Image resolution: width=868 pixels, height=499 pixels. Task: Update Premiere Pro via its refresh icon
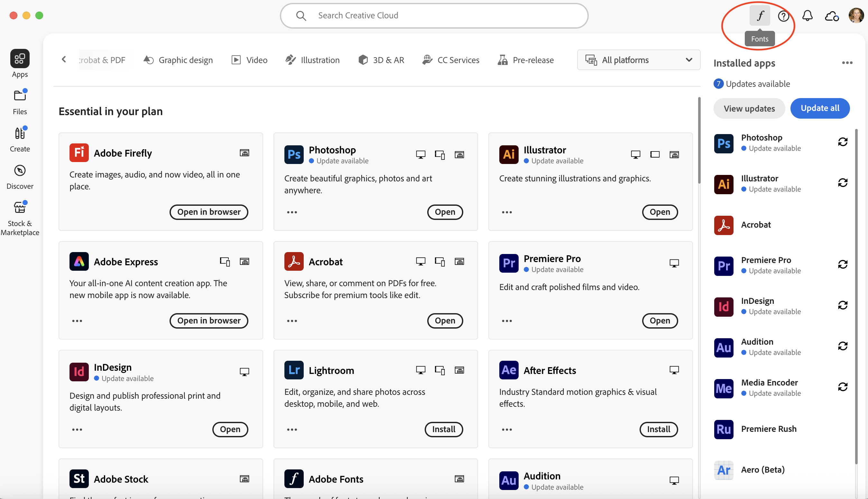click(842, 264)
